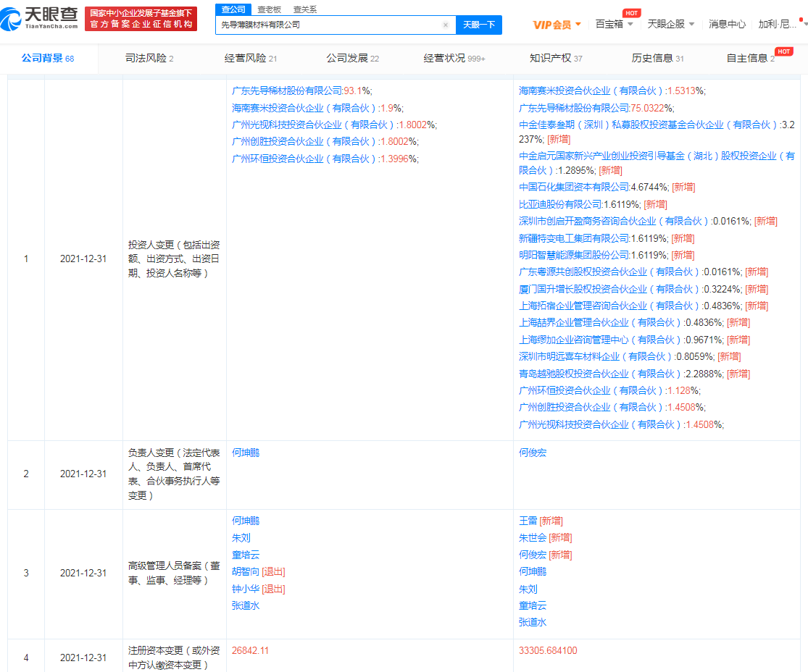Open 广州环恒投资合伙企业 1.3996% link
Screen dimensions: 808x672
(x=305, y=159)
